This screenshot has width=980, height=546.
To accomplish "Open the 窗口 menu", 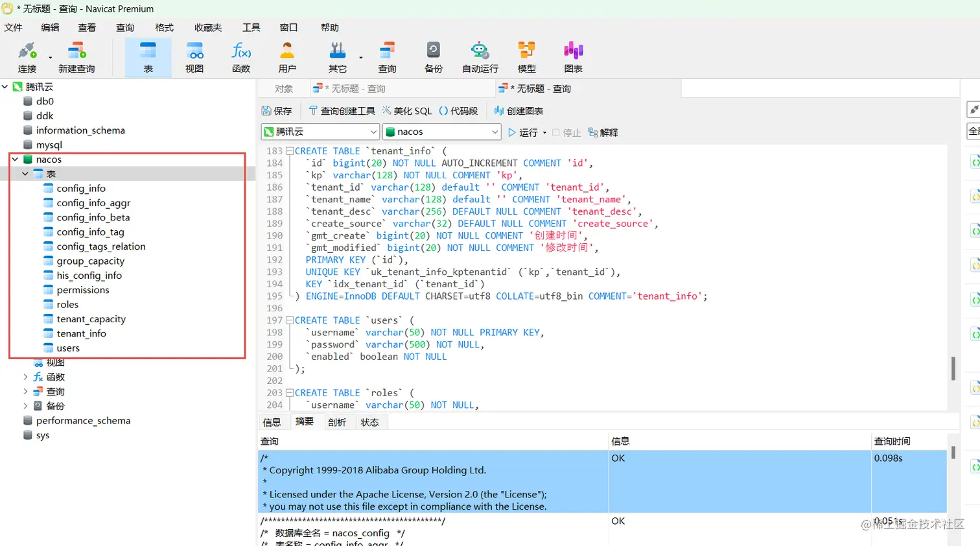I will (288, 27).
